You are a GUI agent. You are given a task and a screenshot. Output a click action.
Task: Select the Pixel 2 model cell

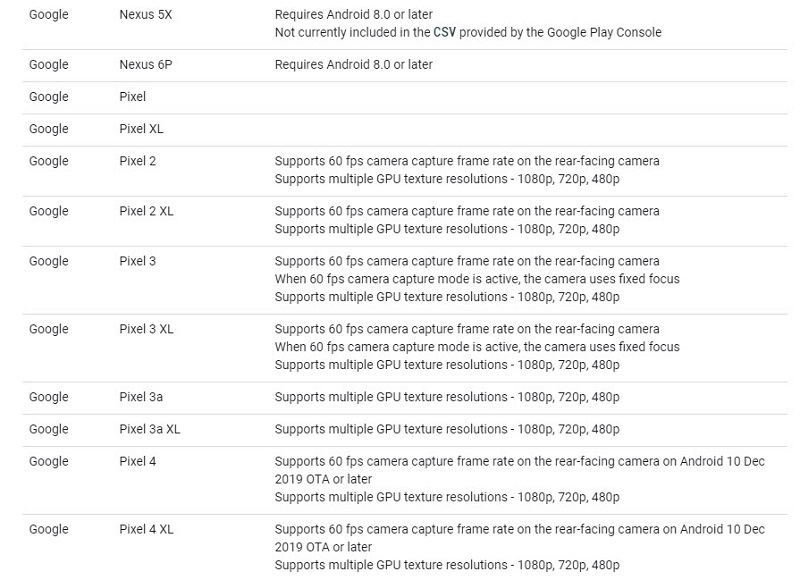pos(138,161)
